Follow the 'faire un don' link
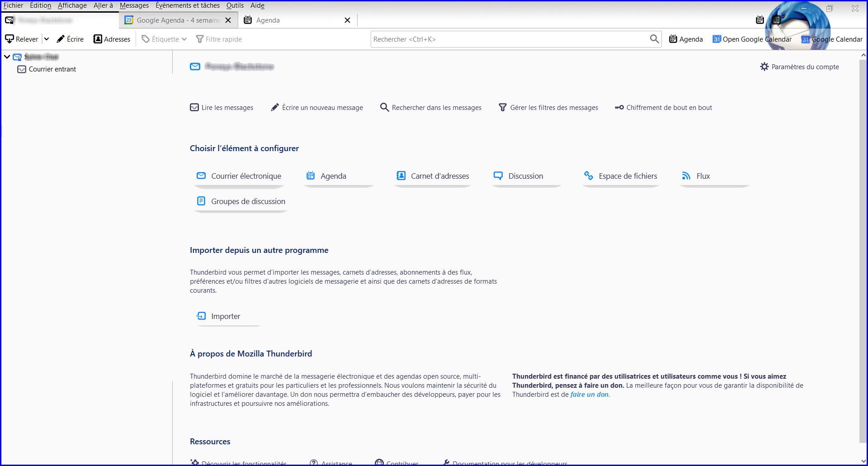The height and width of the screenshot is (466, 868). click(x=589, y=395)
